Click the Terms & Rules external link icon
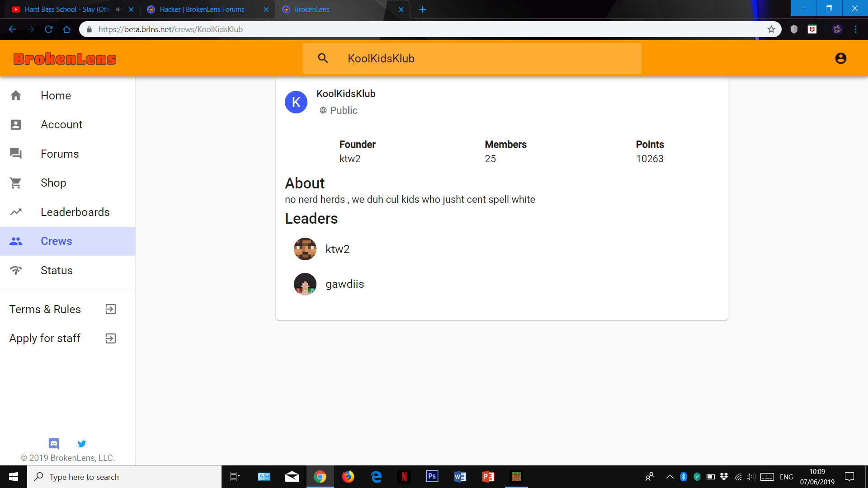Viewport: 868px width, 488px height. (111, 309)
